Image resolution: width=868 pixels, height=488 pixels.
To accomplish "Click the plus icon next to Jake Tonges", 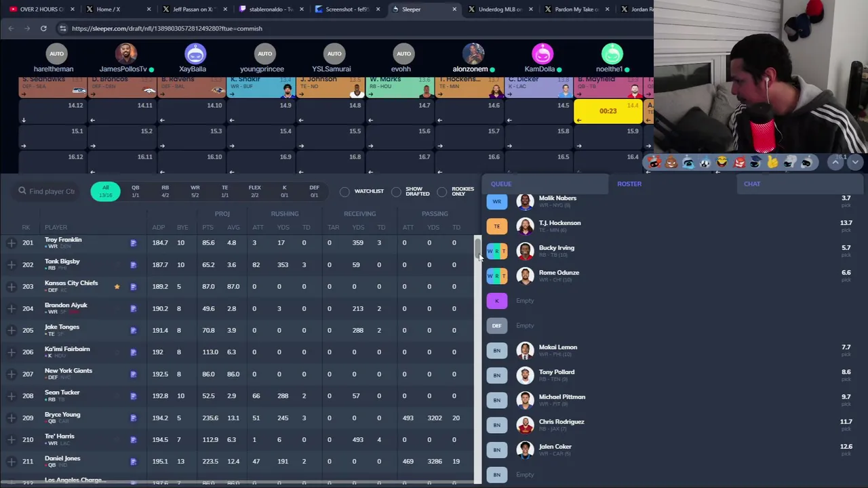I will [x=11, y=330].
